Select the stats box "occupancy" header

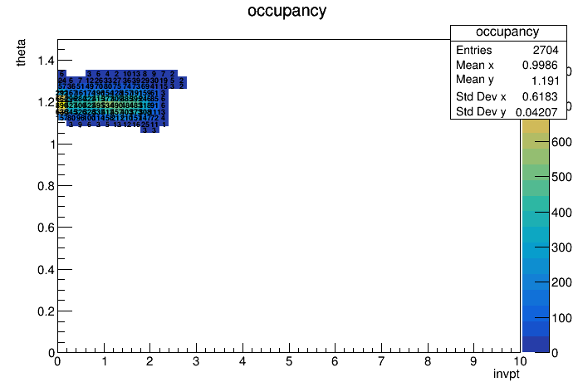pos(507,32)
